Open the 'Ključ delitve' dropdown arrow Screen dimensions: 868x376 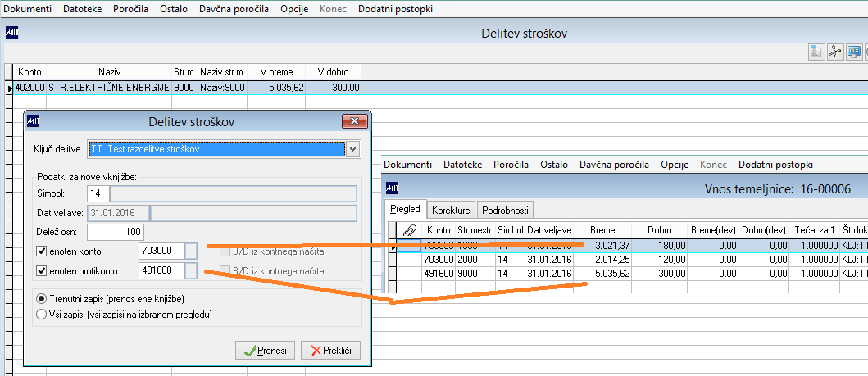click(x=352, y=149)
